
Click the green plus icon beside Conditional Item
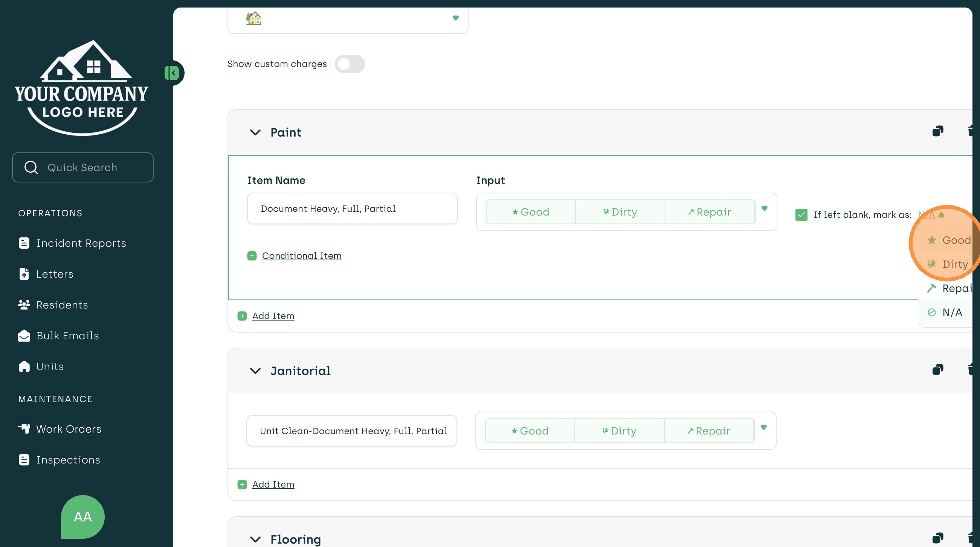252,256
